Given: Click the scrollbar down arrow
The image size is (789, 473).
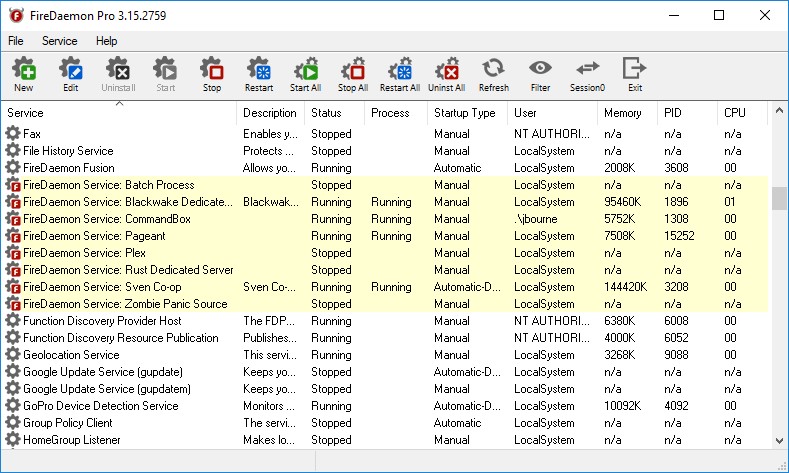Looking at the screenshot, I should tap(779, 441).
